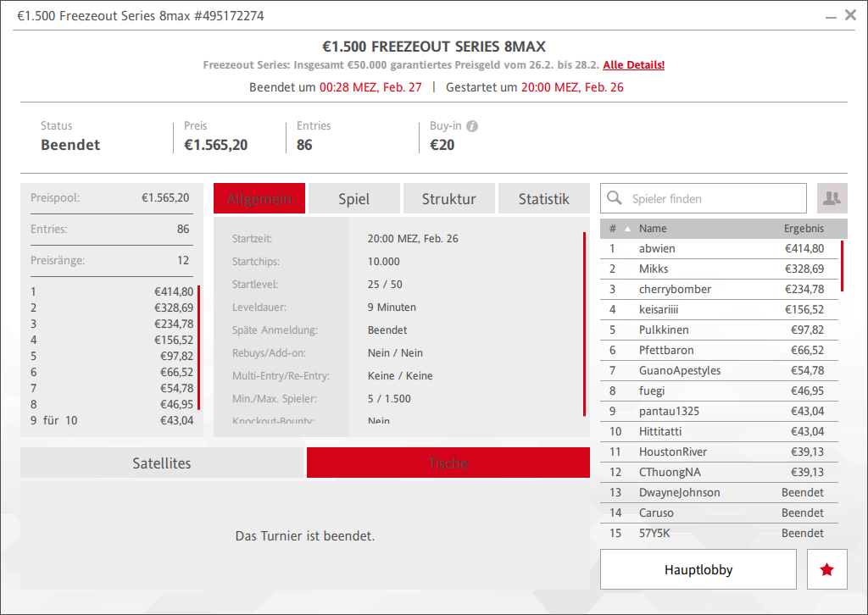Click the Buy-in info icon
The image size is (868, 615).
(472, 126)
